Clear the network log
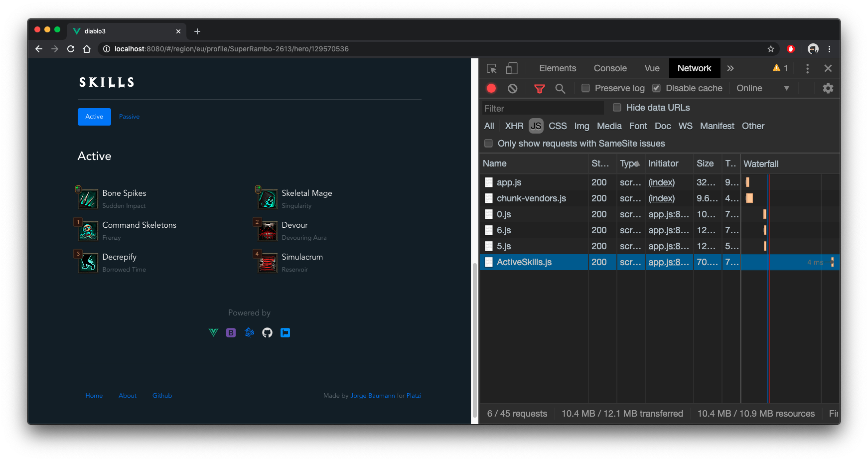This screenshot has height=461, width=868. (512, 88)
